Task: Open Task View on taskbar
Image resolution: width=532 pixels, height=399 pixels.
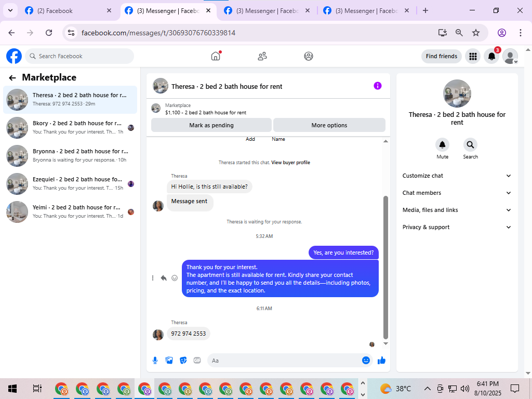Action: pyautogui.click(x=37, y=389)
